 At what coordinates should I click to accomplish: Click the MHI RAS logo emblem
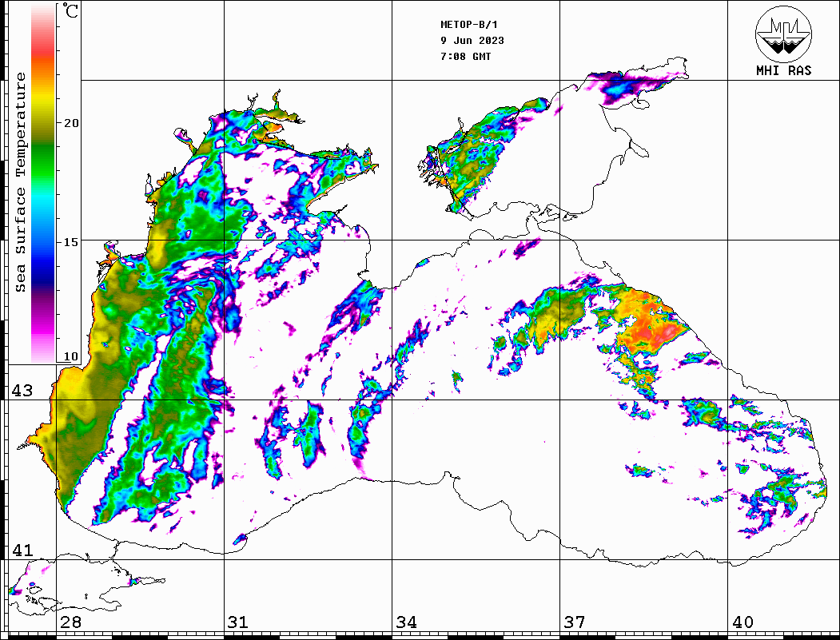click(783, 34)
